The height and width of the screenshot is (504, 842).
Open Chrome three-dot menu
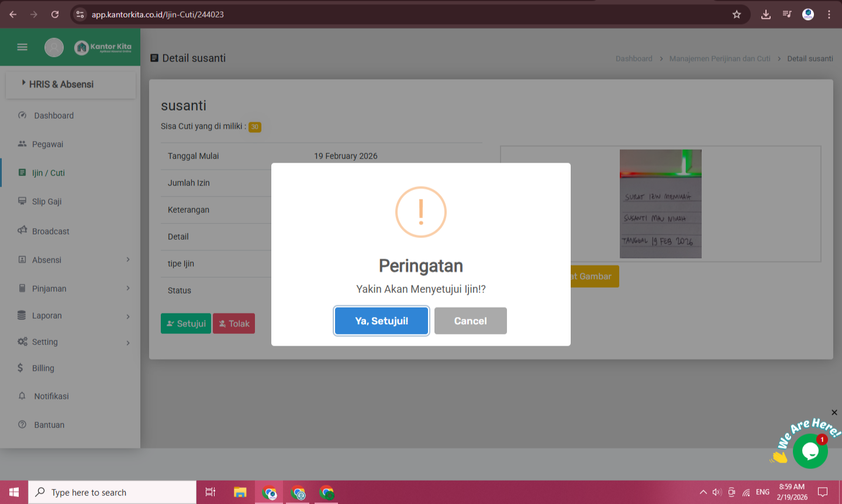829,15
